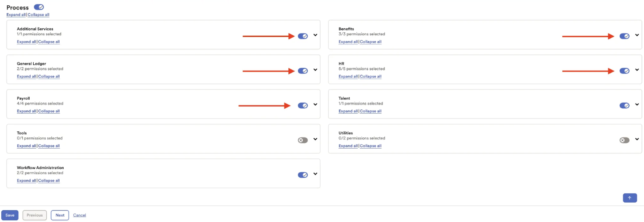Disable the Payroll toggle
This screenshot has height=222, width=644.
pos(303,105)
